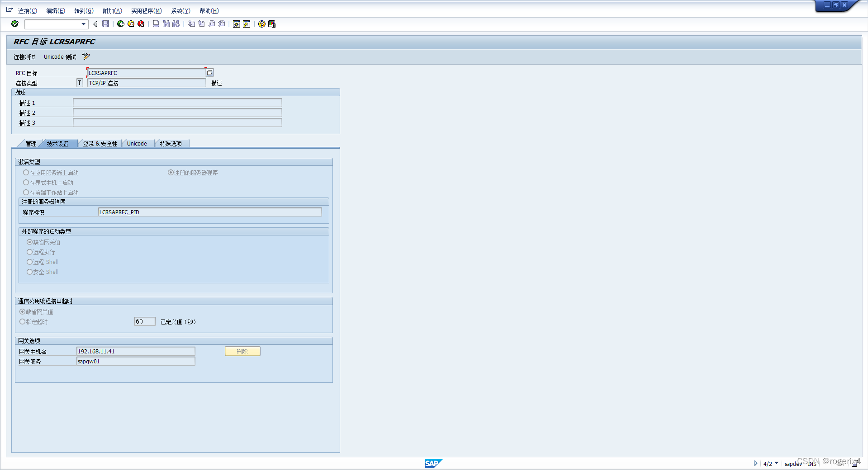Expand the 4/2 status bar dropdown
Viewport: 868px width, 470px height.
[x=777, y=463]
